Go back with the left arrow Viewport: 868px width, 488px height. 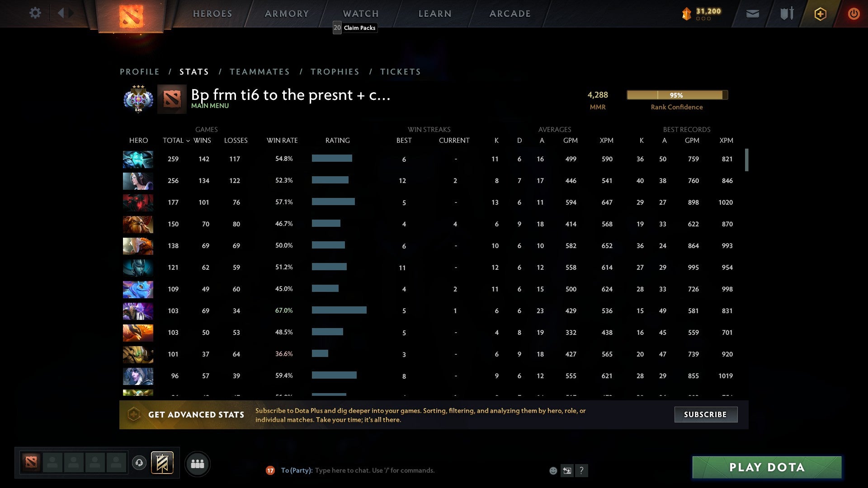click(61, 13)
